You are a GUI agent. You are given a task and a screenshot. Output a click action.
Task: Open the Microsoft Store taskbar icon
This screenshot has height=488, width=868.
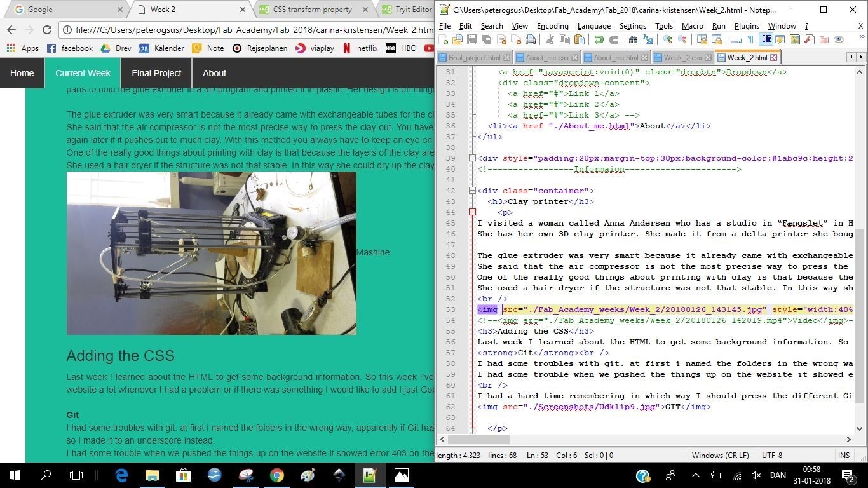183,475
